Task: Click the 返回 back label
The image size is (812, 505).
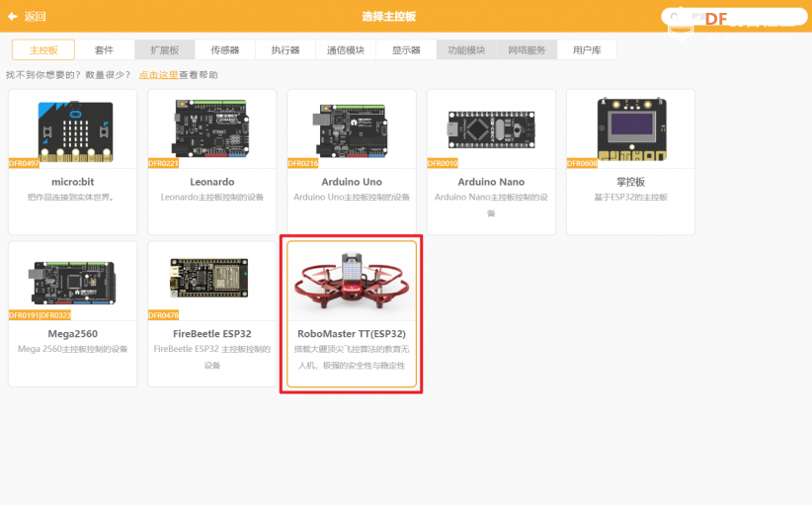Action: (36, 17)
